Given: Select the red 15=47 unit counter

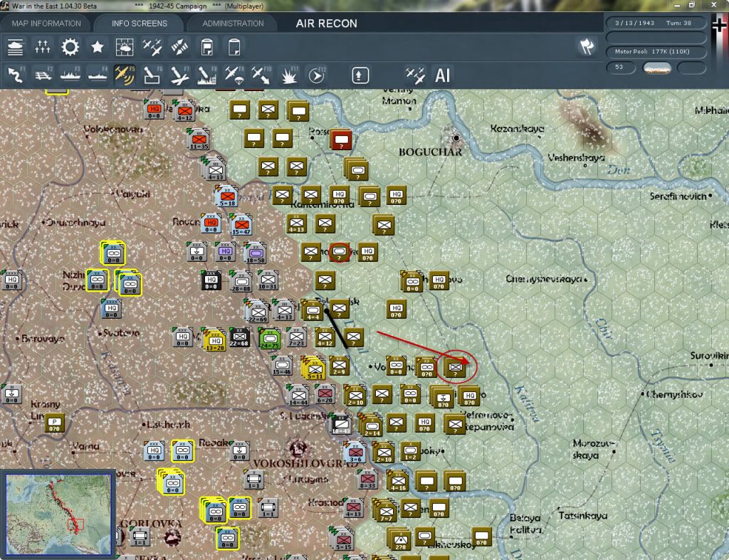Looking at the screenshot, I should 241,226.
